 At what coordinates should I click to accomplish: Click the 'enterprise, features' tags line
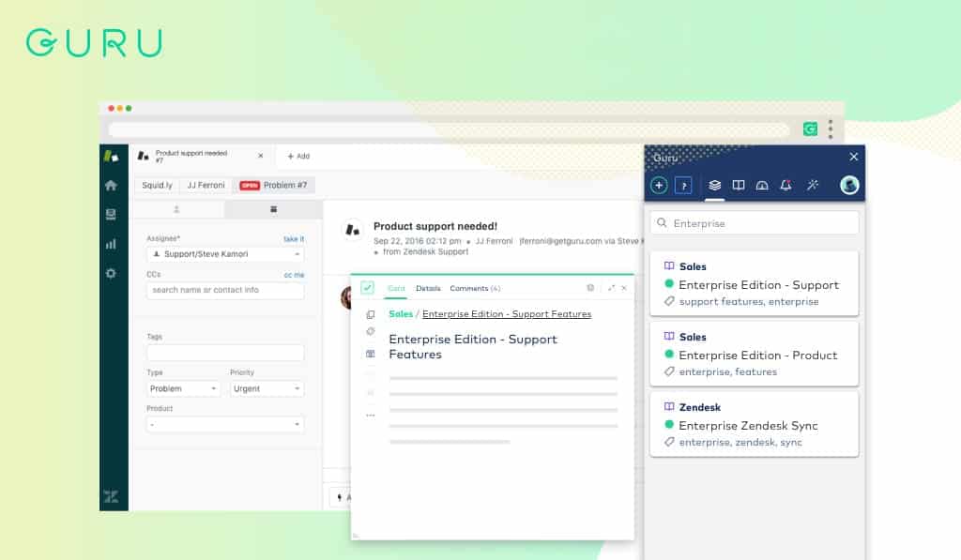click(728, 371)
